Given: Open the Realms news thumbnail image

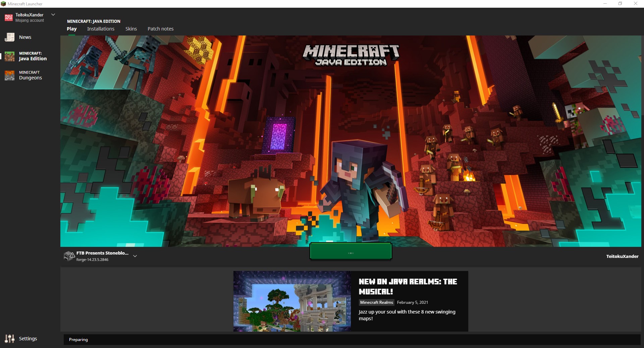Looking at the screenshot, I should pyautogui.click(x=292, y=301).
